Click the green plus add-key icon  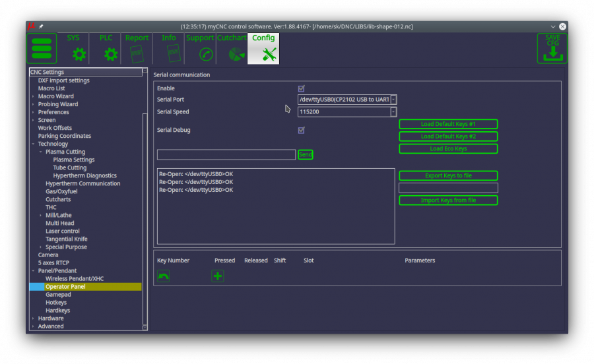(x=217, y=276)
